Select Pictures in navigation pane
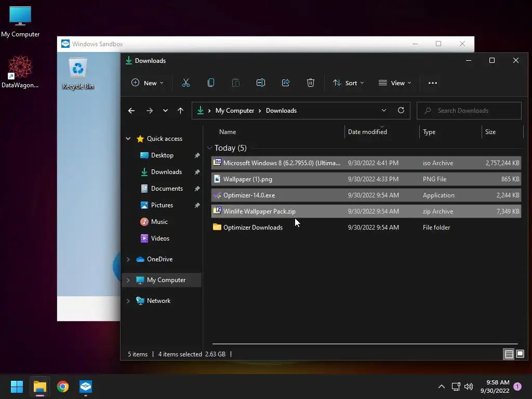This screenshot has width=532, height=399. click(x=162, y=205)
